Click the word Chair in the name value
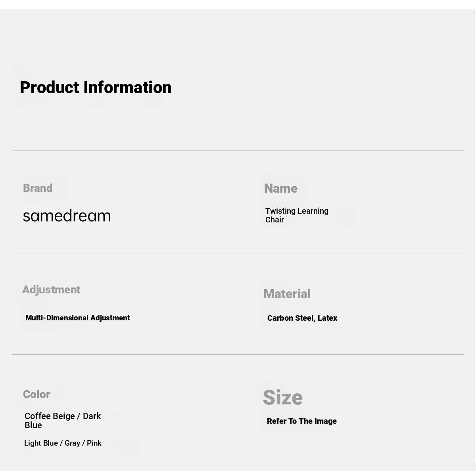Image resolution: width=476 pixels, height=471 pixels. click(x=274, y=220)
